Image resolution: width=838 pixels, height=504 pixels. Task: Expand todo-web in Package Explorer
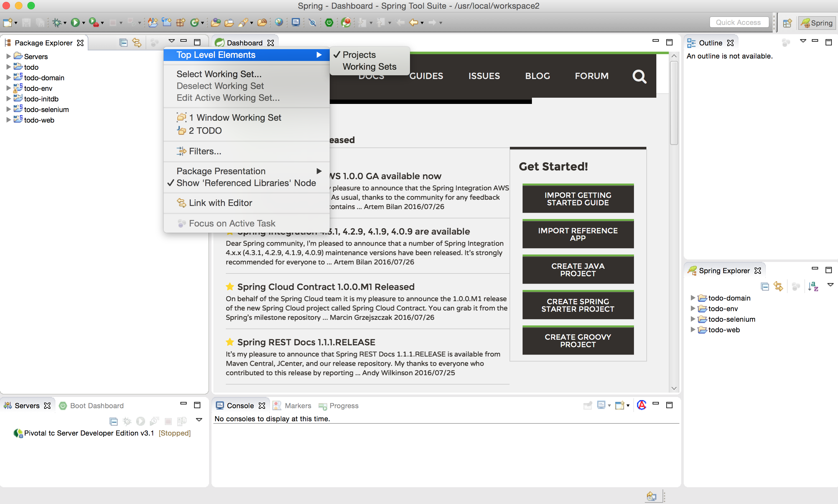tap(8, 119)
